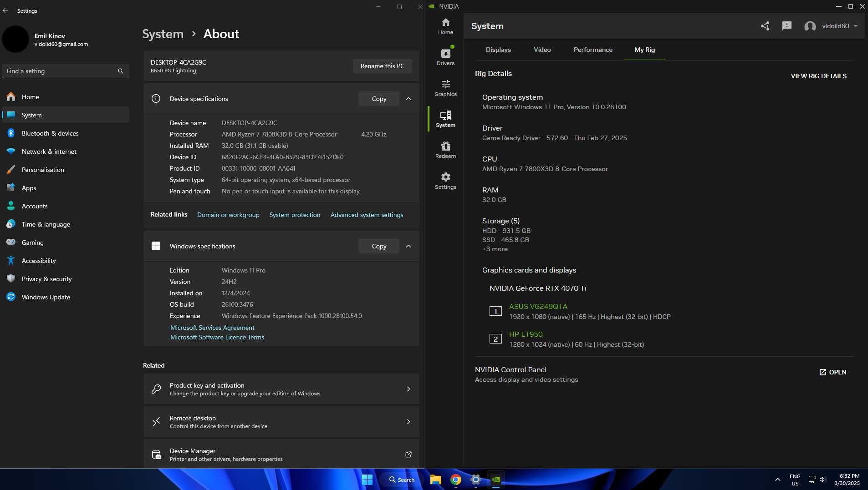Click Rename this PC button
Image resolution: width=868 pixels, height=490 pixels.
pos(382,66)
